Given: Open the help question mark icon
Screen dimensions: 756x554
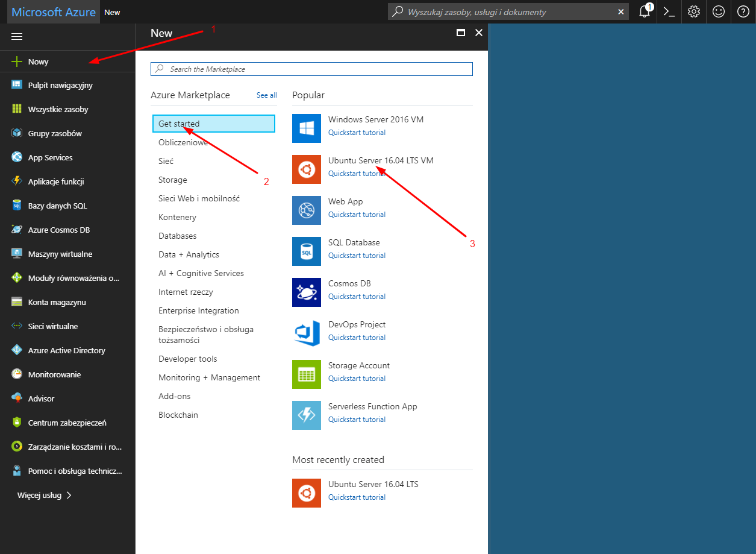Looking at the screenshot, I should click(x=743, y=11).
